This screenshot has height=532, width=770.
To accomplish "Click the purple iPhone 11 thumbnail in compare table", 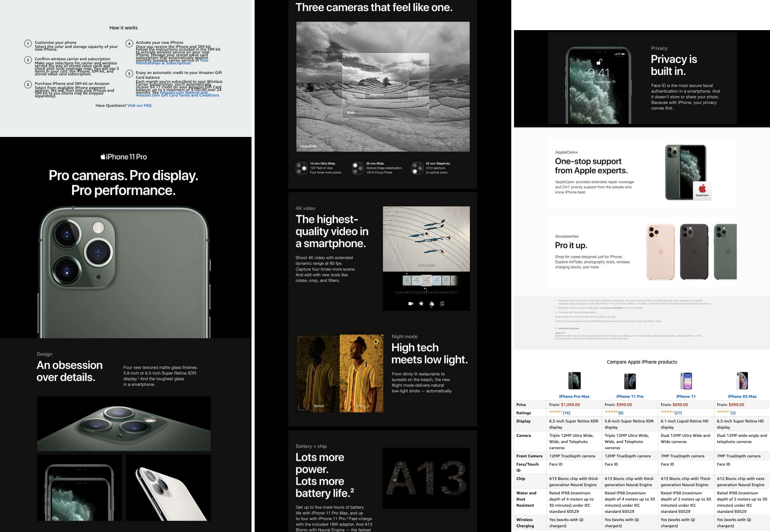I will pos(686,381).
